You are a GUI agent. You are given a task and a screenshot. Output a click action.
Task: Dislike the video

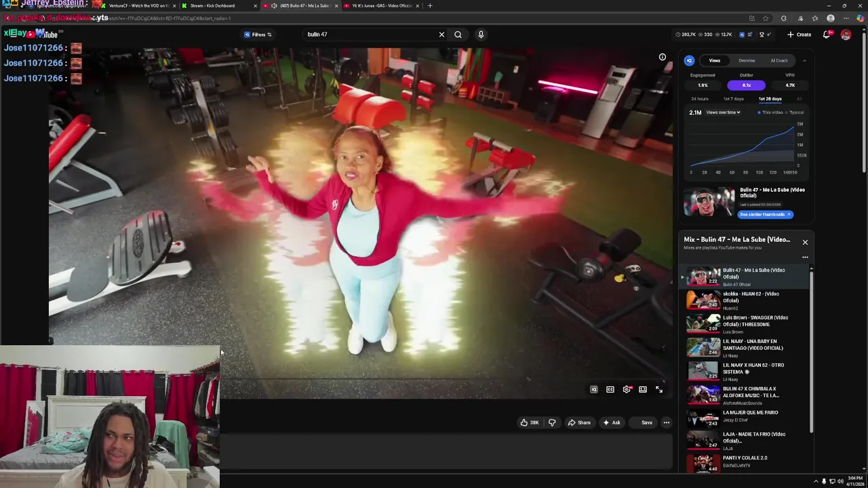click(552, 423)
